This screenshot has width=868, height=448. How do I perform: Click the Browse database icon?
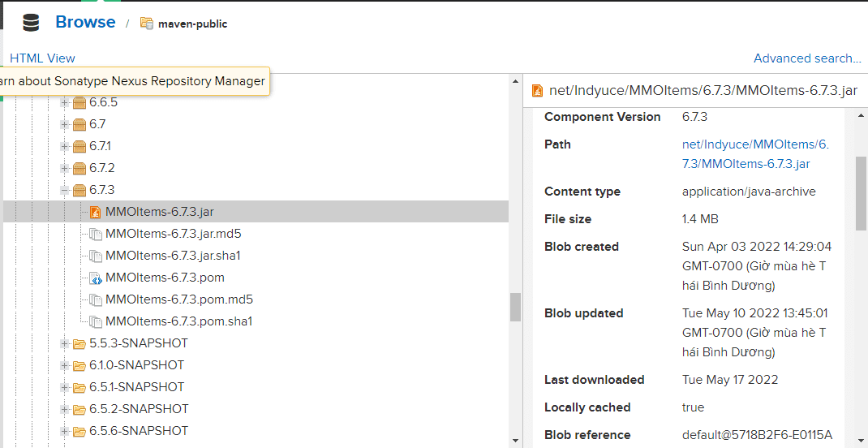[31, 23]
